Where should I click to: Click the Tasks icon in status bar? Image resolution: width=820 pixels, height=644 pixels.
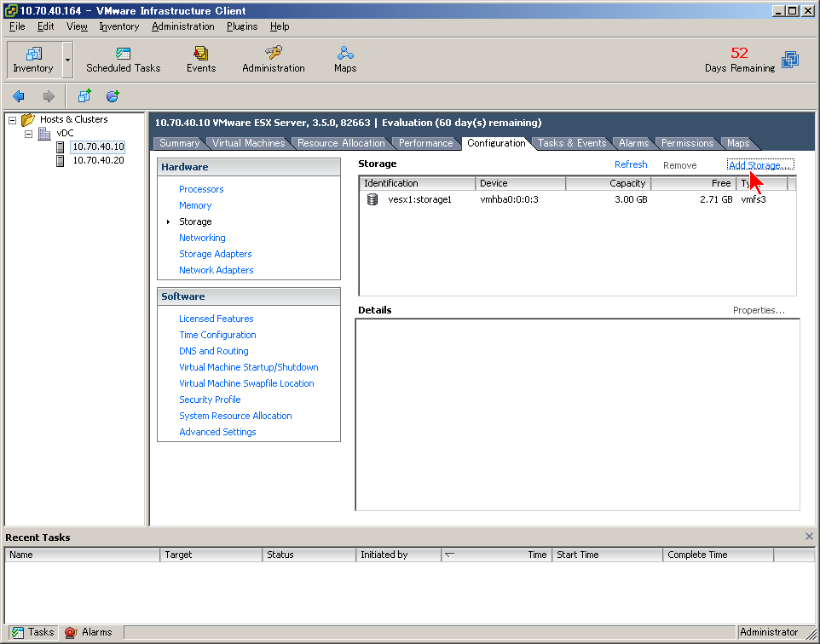point(18,632)
